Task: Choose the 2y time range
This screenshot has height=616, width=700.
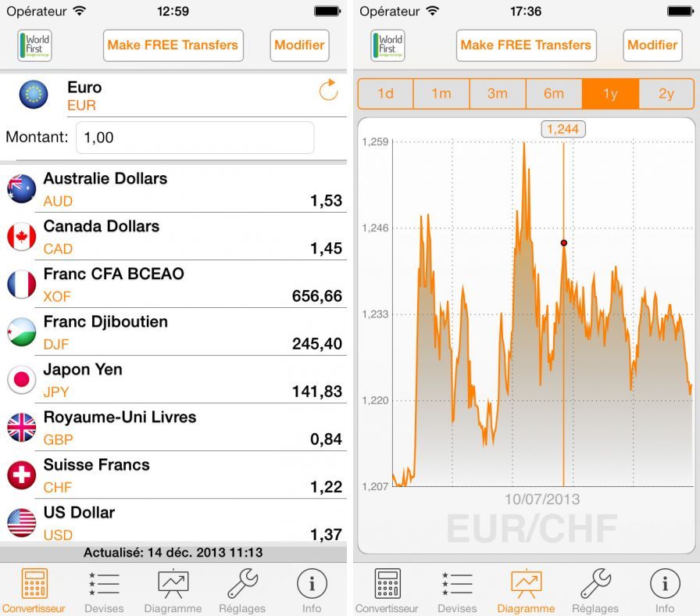Action: tap(666, 94)
